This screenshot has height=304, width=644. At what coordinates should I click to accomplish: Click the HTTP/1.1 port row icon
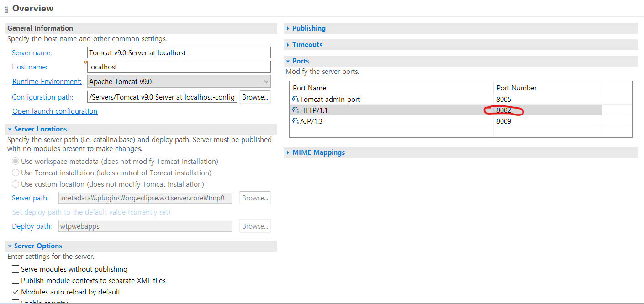[x=296, y=110]
